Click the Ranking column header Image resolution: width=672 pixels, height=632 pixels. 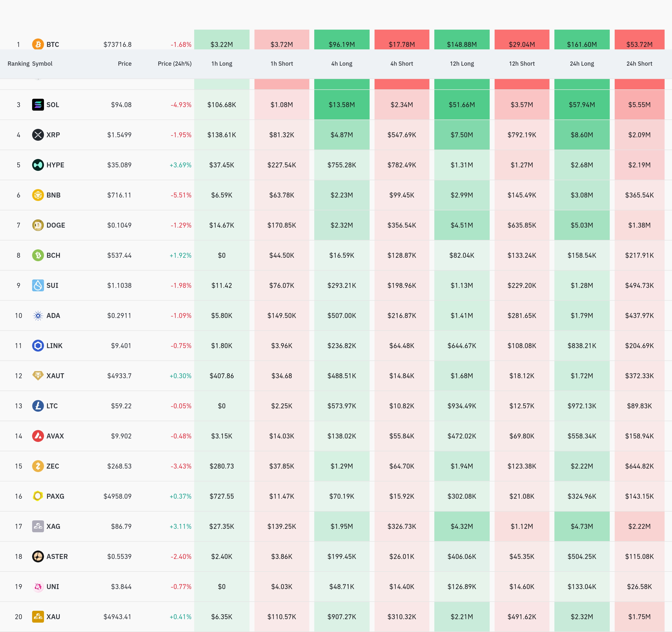pos(18,63)
